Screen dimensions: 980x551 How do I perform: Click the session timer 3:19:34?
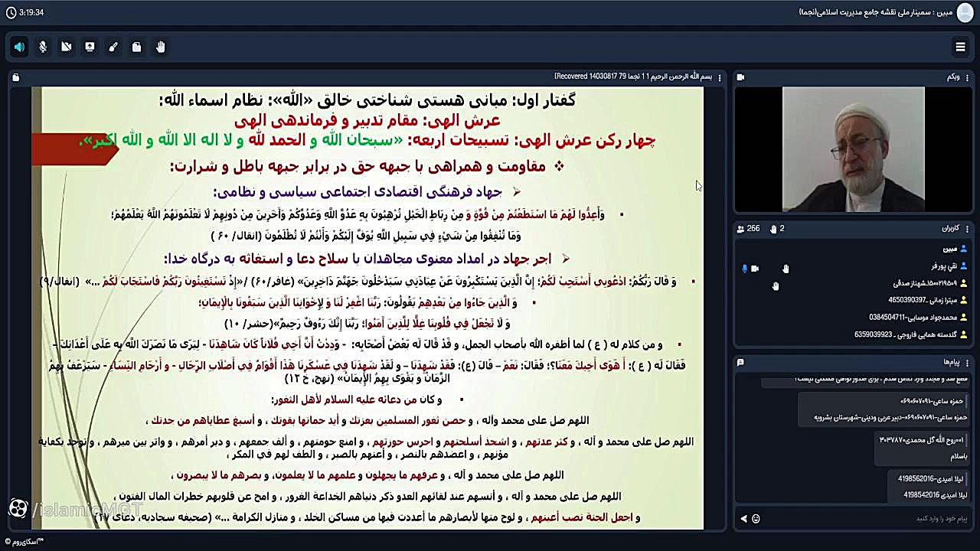pos(31,12)
